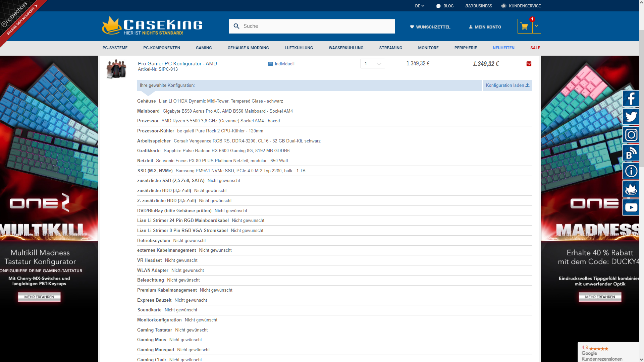Open the Wasserkühlung menu
644x362 pixels.
point(346,48)
